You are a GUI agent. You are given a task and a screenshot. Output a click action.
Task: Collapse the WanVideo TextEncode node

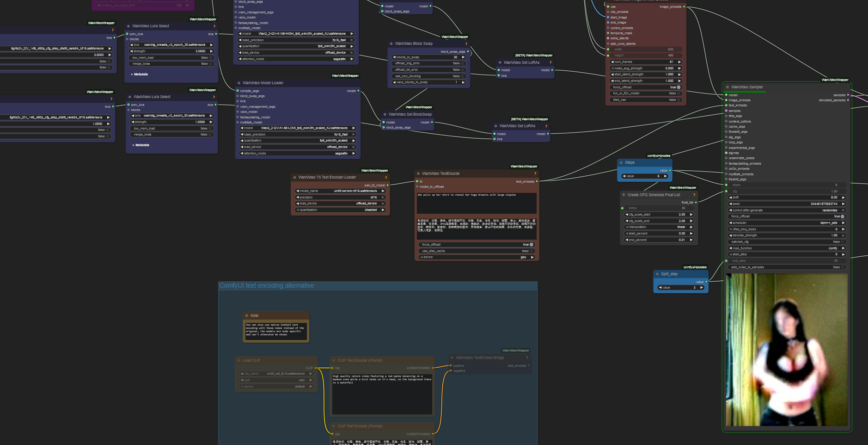point(418,173)
